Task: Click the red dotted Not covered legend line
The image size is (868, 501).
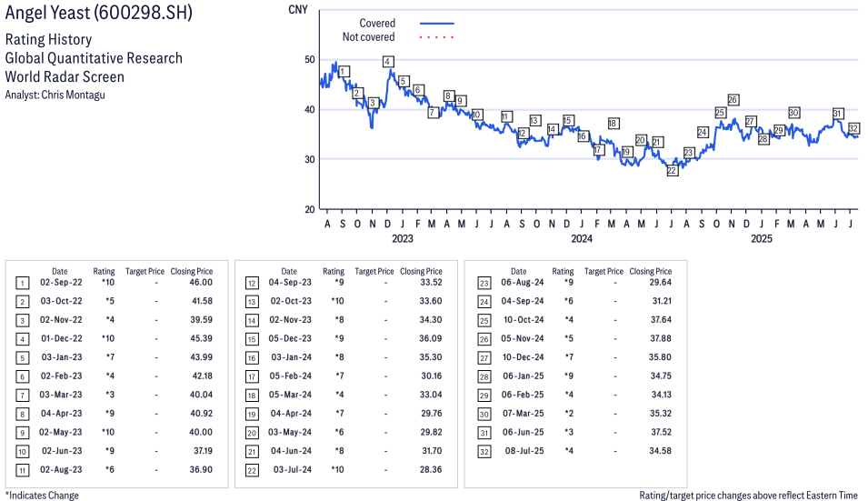Action: [437, 37]
